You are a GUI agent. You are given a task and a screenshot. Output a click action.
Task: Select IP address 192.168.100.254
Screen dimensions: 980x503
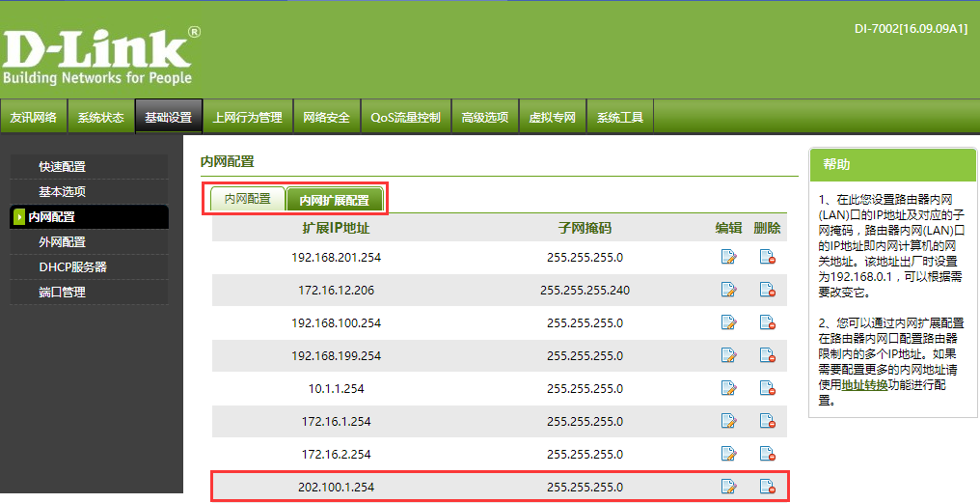point(337,322)
